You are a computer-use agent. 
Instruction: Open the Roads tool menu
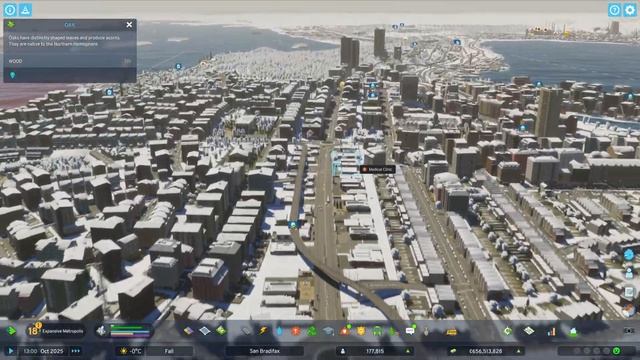(246, 331)
